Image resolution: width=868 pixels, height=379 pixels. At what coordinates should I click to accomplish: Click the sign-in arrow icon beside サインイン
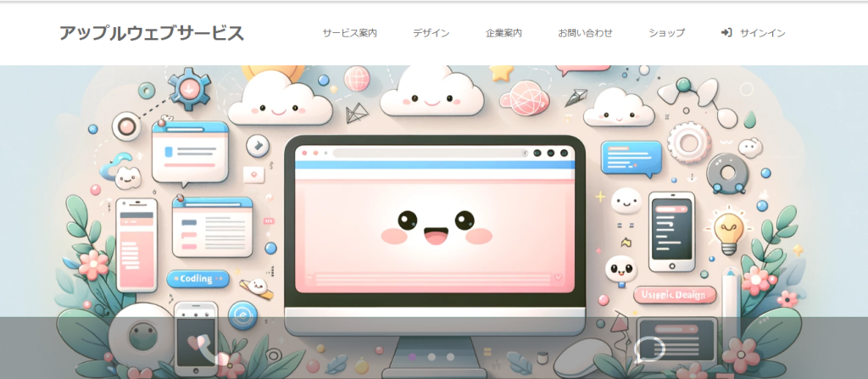tap(726, 33)
